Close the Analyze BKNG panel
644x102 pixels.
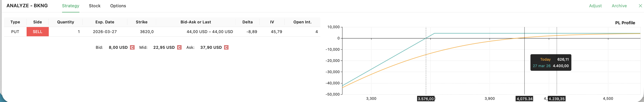tap(640, 6)
